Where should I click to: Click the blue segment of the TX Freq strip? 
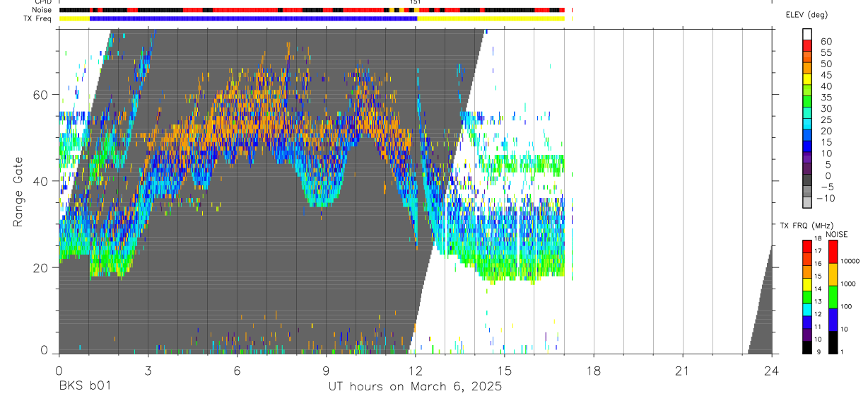[253, 18]
